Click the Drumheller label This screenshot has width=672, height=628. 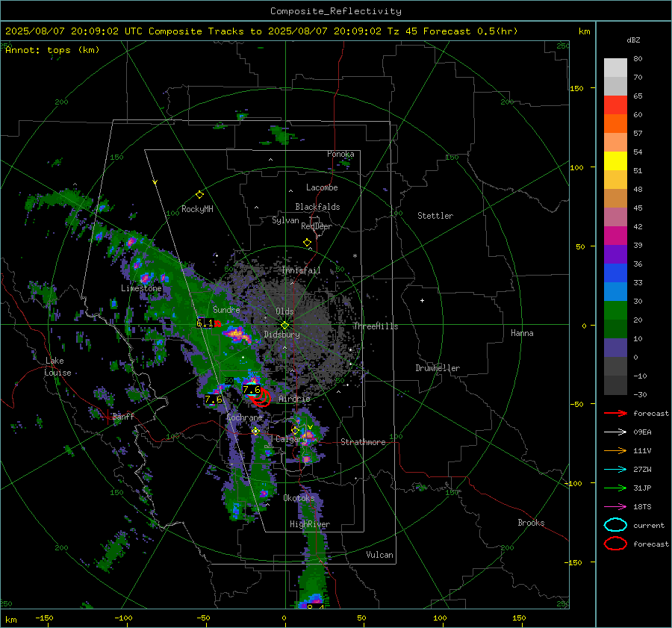(438, 368)
